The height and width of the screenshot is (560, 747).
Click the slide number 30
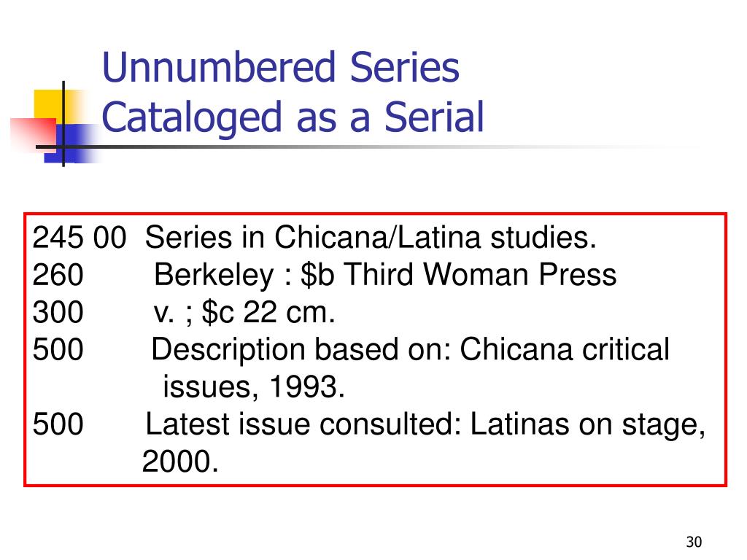[x=694, y=542]
